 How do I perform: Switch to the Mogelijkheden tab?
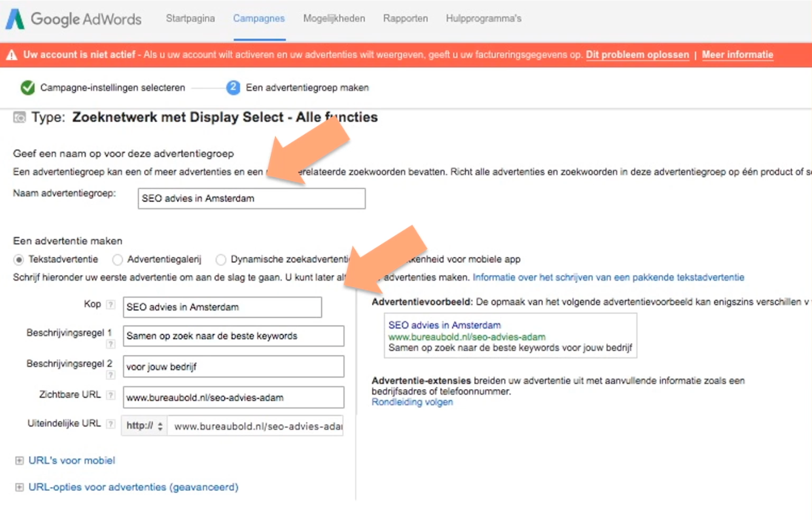334,18
